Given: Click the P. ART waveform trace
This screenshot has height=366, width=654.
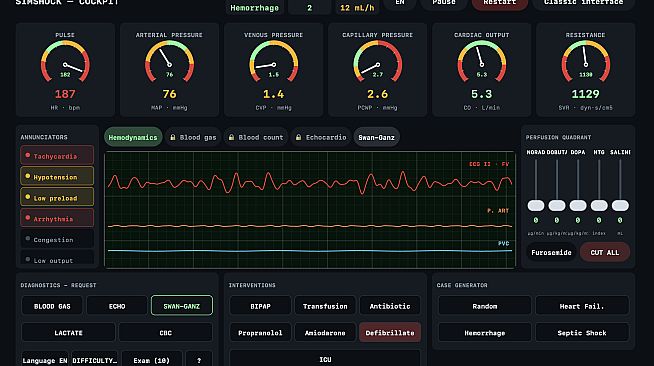Looking at the screenshot, I should (x=309, y=226).
